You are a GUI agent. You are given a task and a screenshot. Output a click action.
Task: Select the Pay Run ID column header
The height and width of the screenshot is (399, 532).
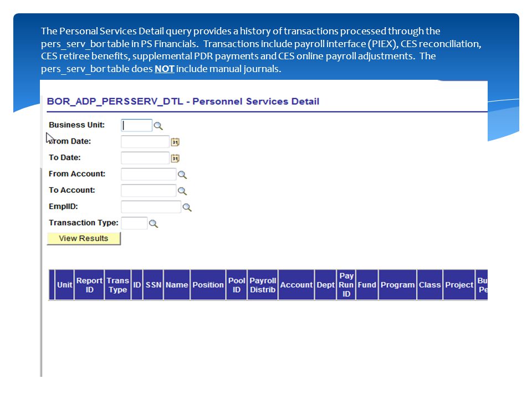point(346,285)
